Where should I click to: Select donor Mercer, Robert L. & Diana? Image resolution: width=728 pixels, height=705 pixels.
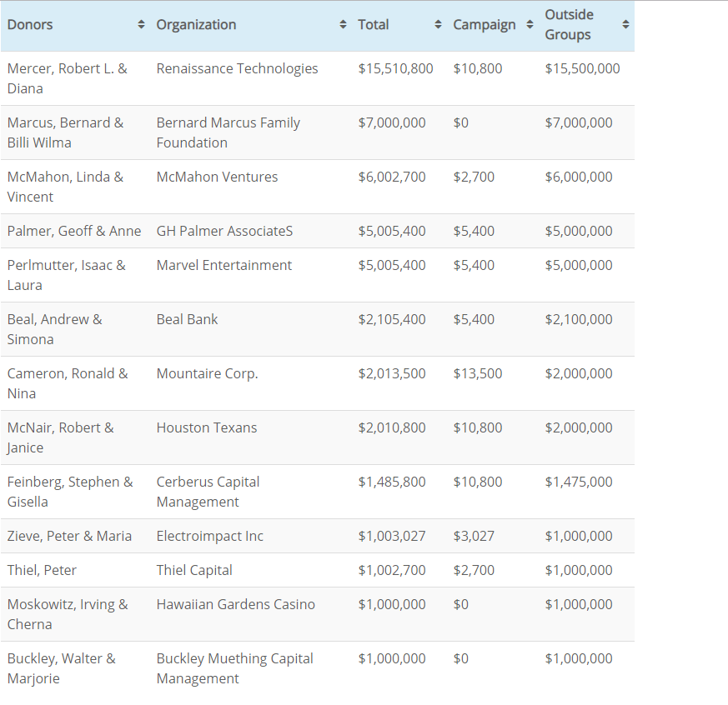pyautogui.click(x=68, y=78)
